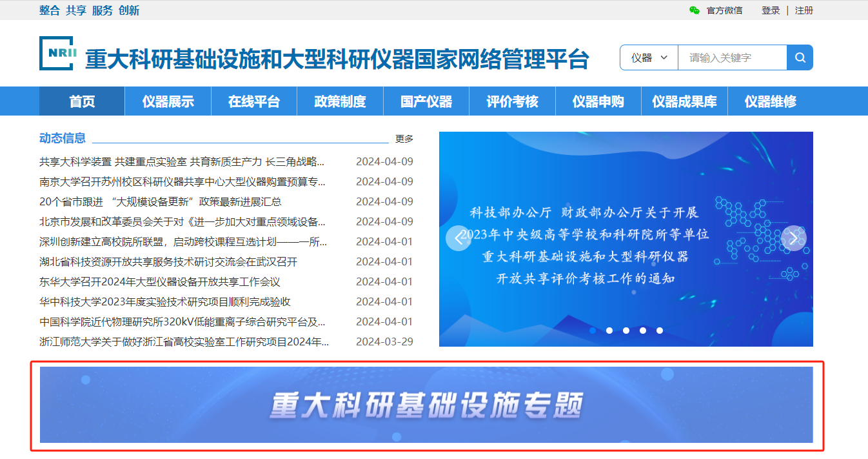The width and height of the screenshot is (868, 459).
Task: Select the third carousel indicator dot
Action: (626, 330)
